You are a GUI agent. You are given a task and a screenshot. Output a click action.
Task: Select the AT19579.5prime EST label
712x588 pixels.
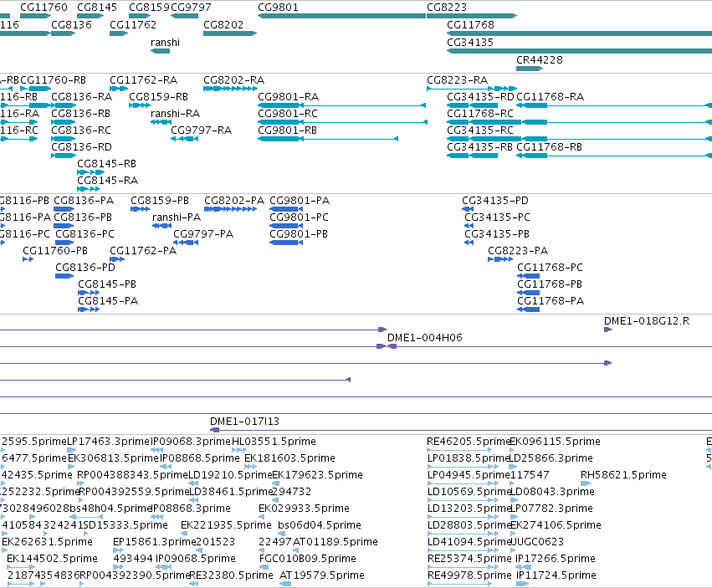(322, 575)
